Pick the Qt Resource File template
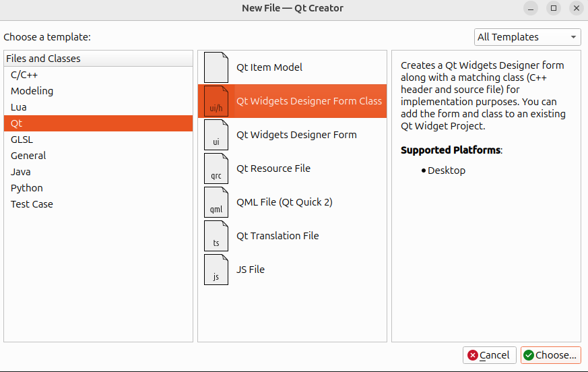This screenshot has height=372, width=588. pos(292,168)
